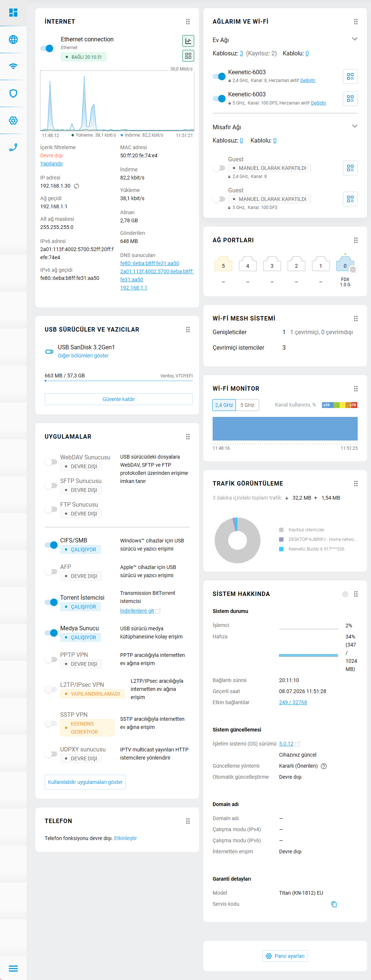Open Pano ayarları button
This screenshot has width=371, height=980.
click(x=285, y=956)
